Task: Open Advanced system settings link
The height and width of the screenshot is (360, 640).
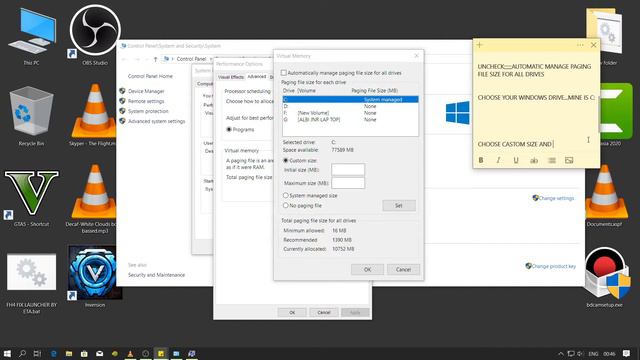Action: click(x=156, y=121)
